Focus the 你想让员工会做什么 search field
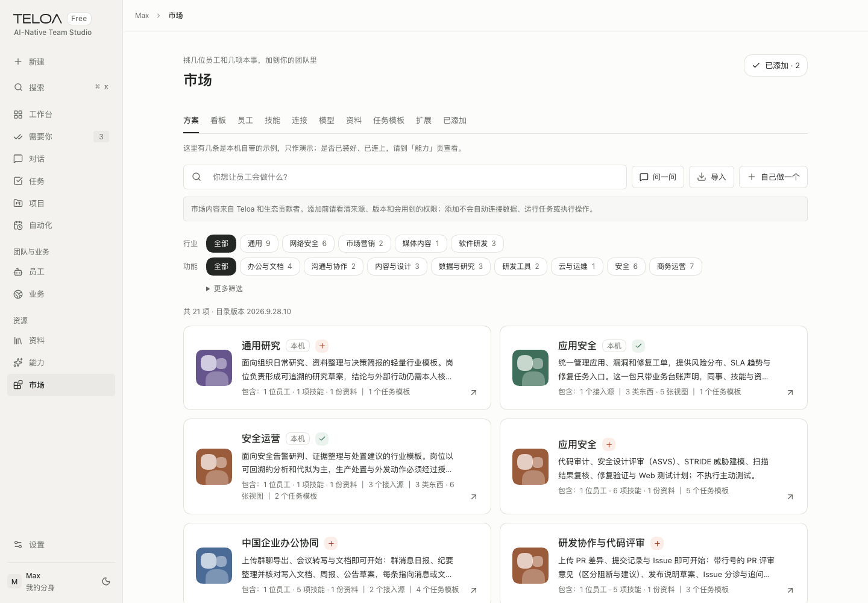The width and height of the screenshot is (868, 603). (x=405, y=177)
